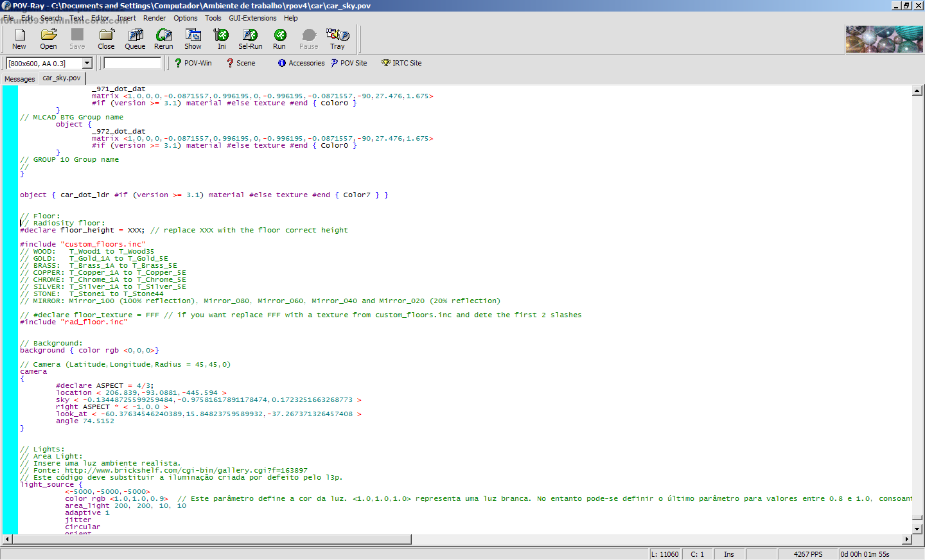This screenshot has width=925, height=560.
Task: Expand the resolution preset dropdown
Action: click(87, 63)
